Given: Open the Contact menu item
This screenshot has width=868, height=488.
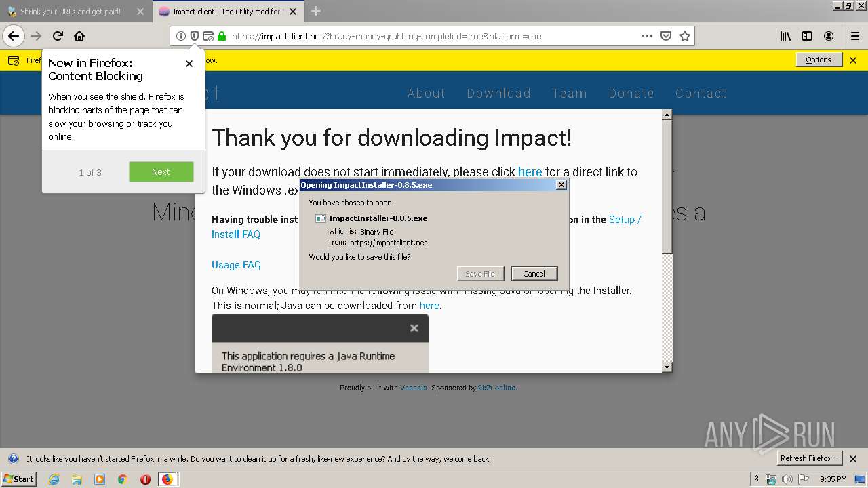Looking at the screenshot, I should tap(701, 94).
